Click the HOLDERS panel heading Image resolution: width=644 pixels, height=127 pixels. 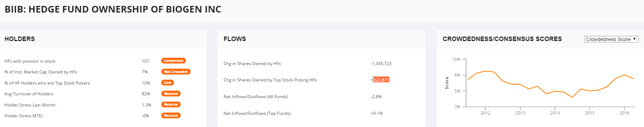coord(20,39)
